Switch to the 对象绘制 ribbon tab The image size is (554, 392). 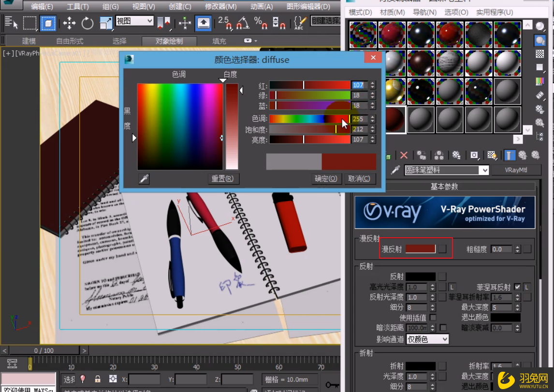pos(169,41)
